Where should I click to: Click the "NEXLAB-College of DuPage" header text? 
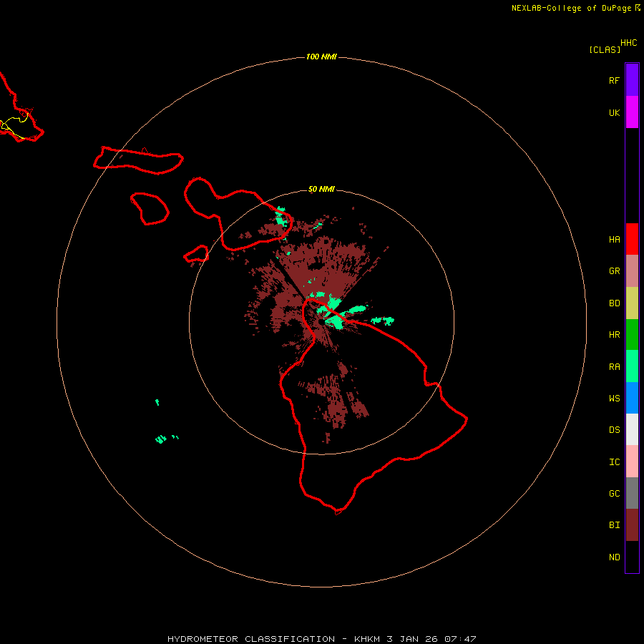(571, 8)
